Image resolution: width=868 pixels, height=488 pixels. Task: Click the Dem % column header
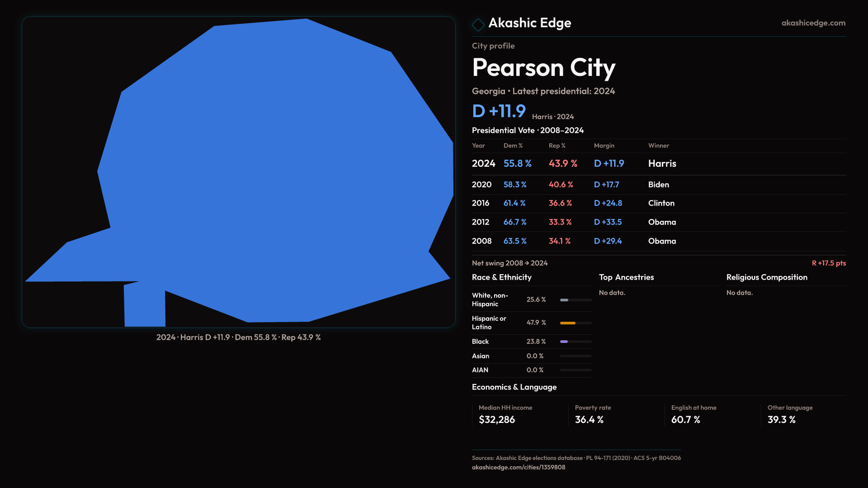pyautogui.click(x=513, y=145)
